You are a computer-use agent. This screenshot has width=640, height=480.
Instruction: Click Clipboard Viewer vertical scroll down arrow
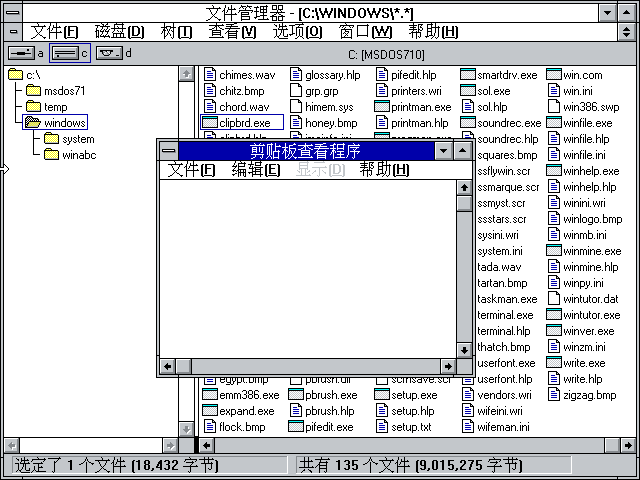(464, 350)
